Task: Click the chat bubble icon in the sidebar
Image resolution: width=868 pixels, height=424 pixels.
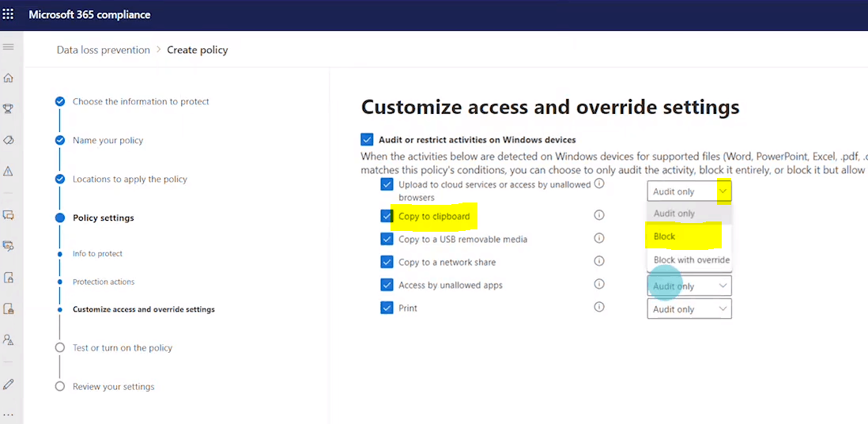Action: pos(8,215)
